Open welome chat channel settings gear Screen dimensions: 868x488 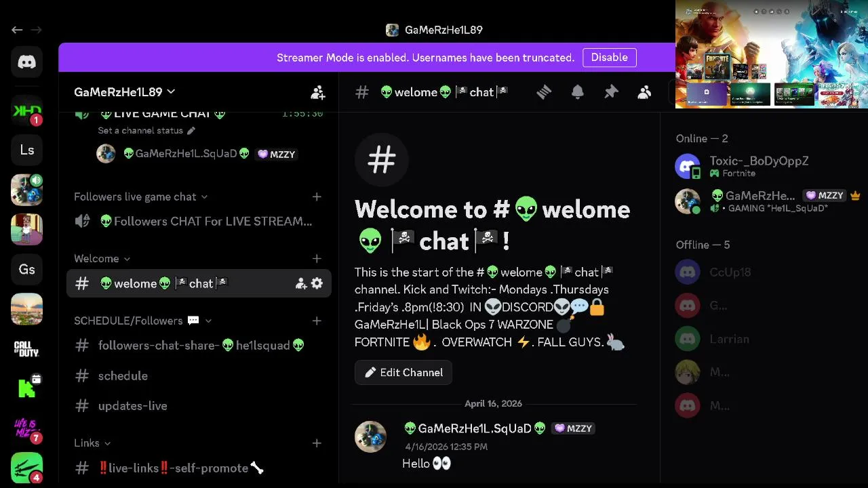tap(317, 283)
